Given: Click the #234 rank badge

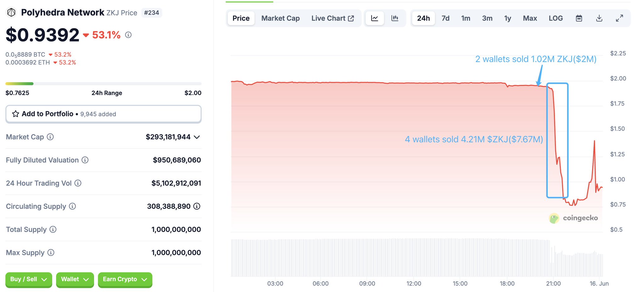Looking at the screenshot, I should click(151, 13).
